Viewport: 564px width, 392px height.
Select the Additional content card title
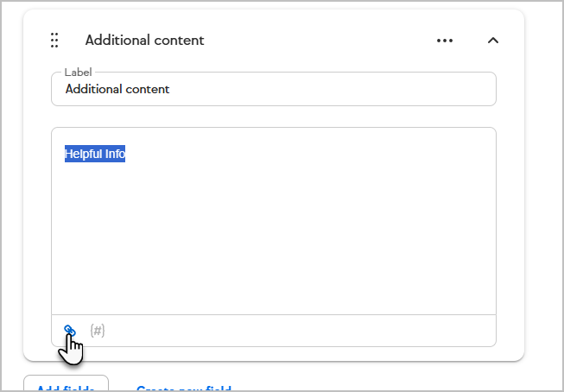pos(144,41)
